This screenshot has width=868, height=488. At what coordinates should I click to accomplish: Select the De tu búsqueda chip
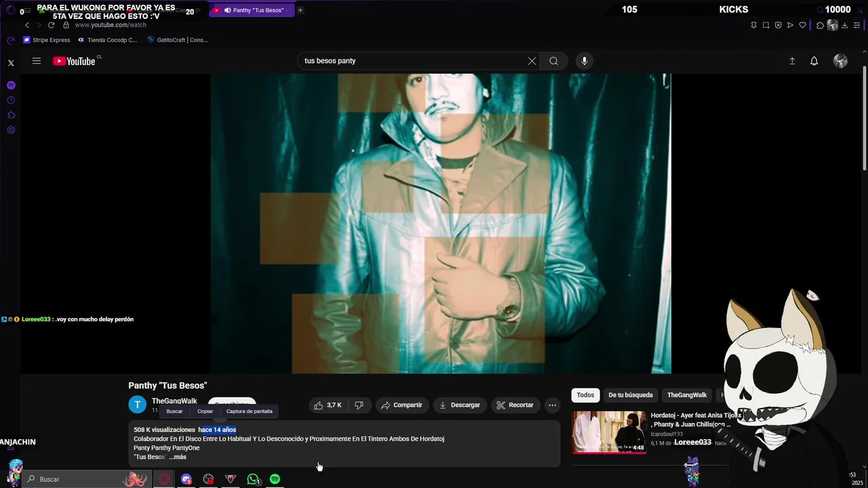click(631, 395)
